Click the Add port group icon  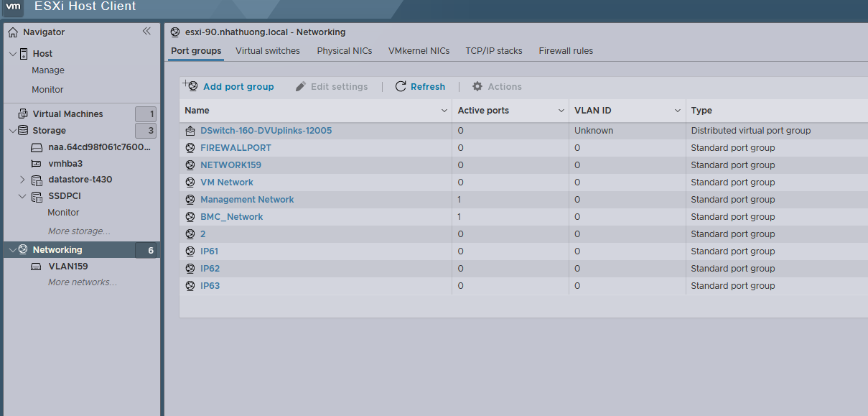pyautogui.click(x=190, y=86)
